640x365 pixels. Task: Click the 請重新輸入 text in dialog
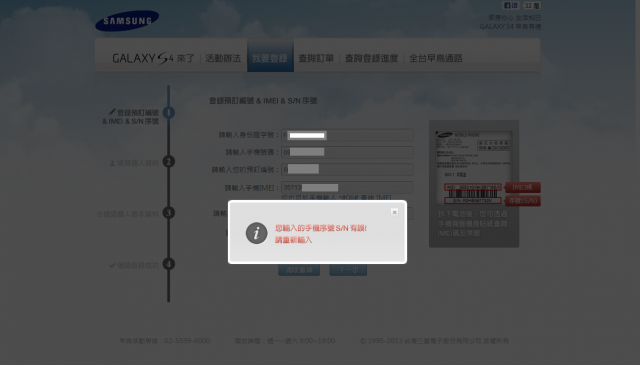pos(293,240)
